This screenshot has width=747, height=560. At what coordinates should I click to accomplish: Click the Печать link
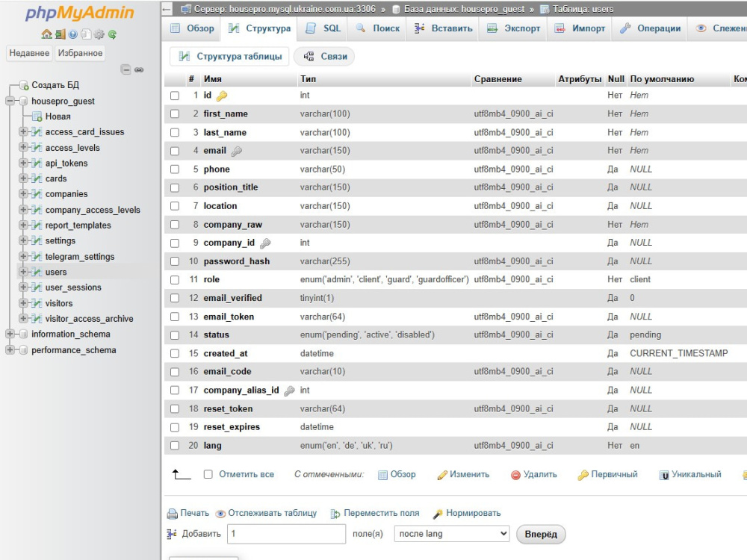point(188,514)
